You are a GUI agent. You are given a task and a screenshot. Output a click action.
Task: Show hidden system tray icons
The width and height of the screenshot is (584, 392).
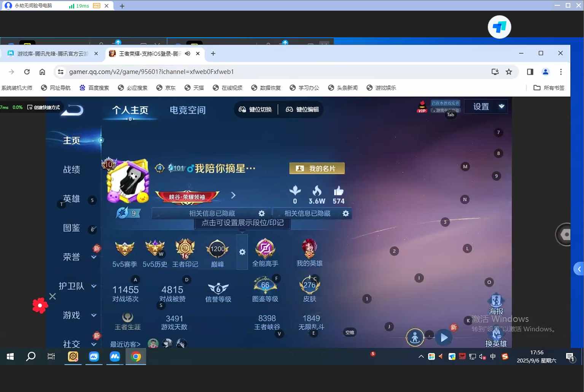(421, 357)
